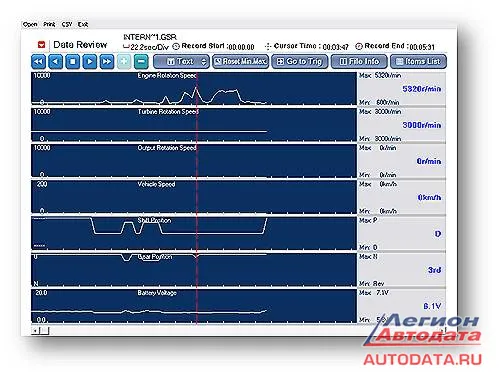Click the 3000r/min turbine value
This screenshot has width=499, height=378.
(421, 125)
